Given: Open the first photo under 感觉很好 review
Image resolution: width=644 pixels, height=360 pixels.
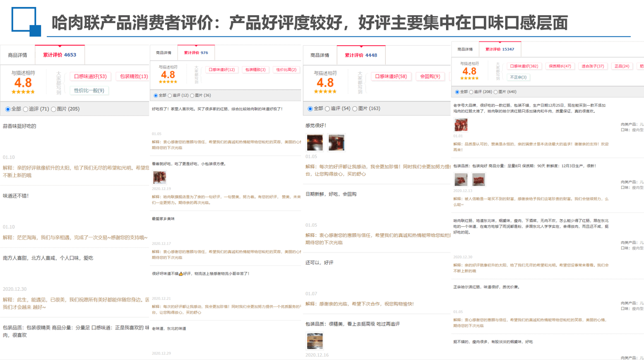Looking at the screenshot, I should (x=315, y=143).
